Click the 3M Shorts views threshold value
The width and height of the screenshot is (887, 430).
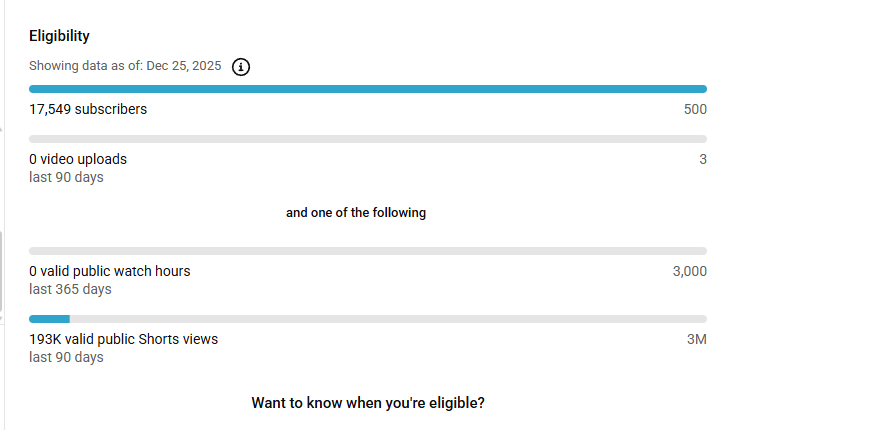697,339
